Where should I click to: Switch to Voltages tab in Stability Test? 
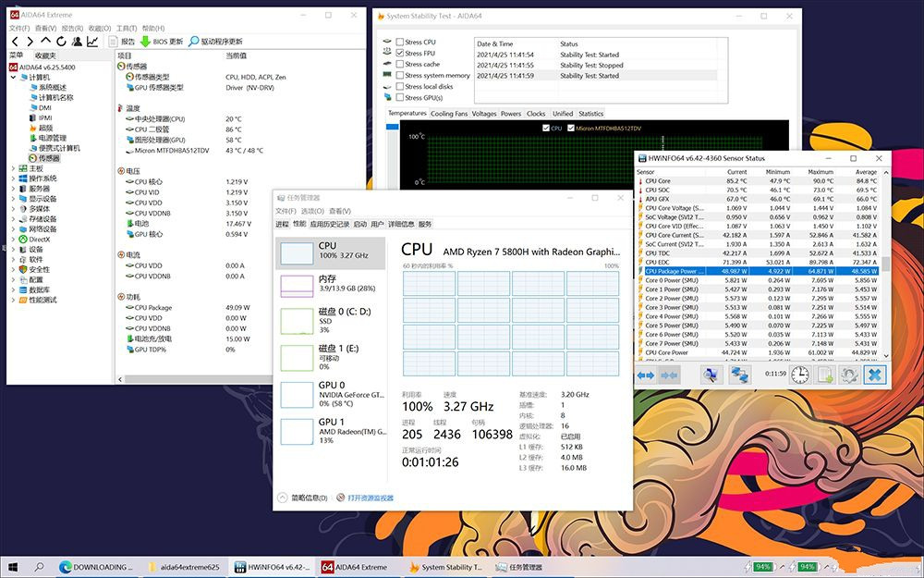(x=484, y=114)
